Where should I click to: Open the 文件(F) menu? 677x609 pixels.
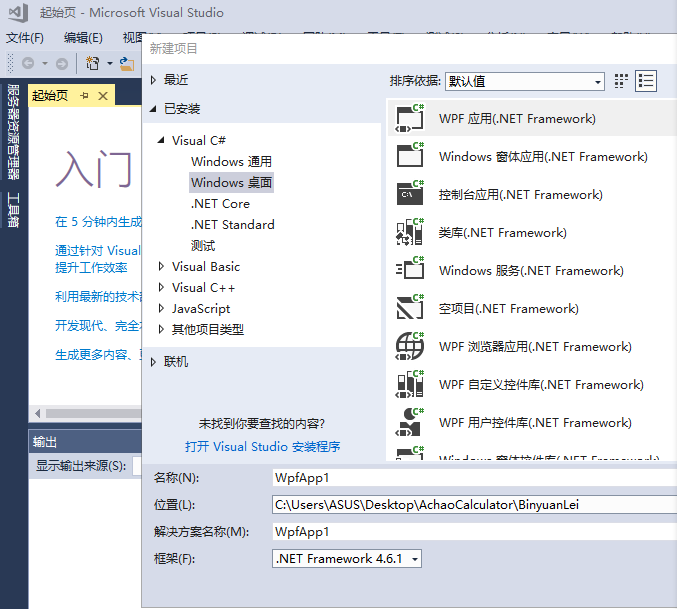[25, 38]
